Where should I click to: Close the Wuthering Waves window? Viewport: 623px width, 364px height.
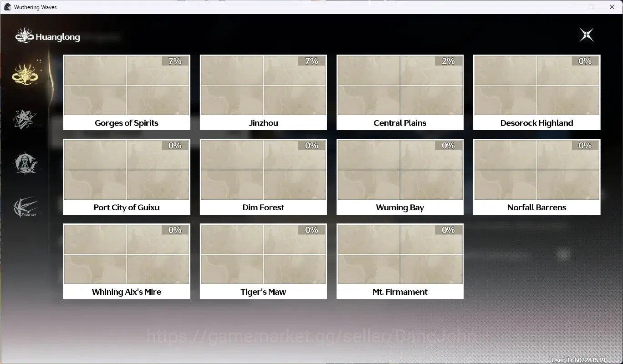[x=612, y=7]
